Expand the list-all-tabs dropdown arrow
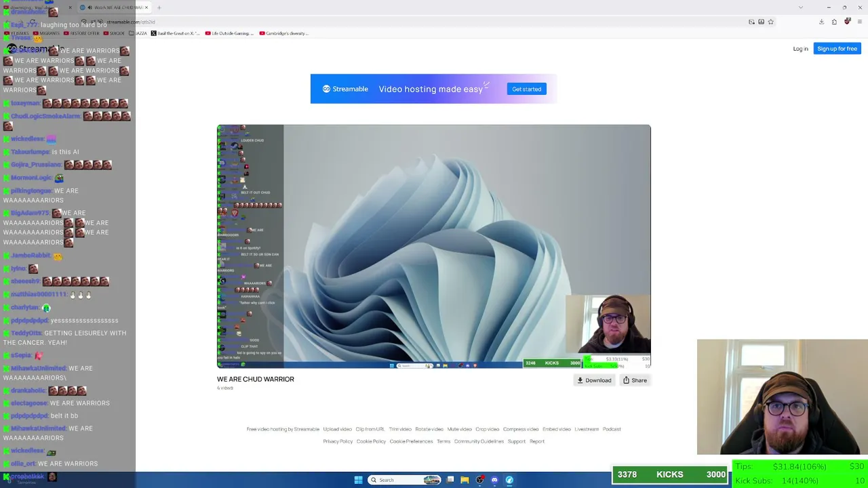This screenshot has width=868, height=488. click(x=801, y=7)
